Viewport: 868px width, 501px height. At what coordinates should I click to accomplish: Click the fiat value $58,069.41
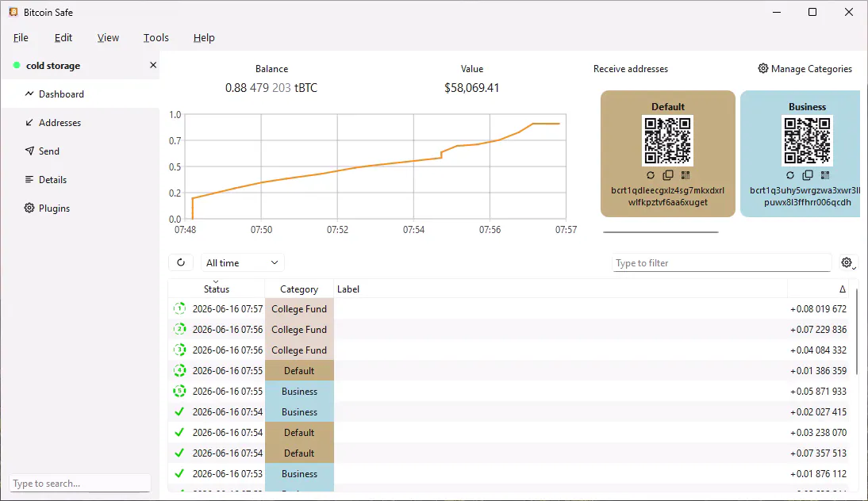[x=471, y=88]
